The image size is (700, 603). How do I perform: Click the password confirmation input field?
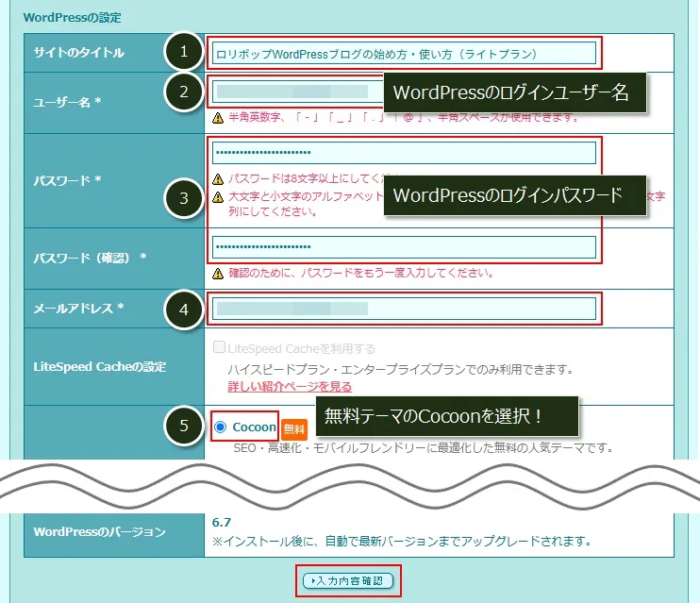[x=404, y=247]
